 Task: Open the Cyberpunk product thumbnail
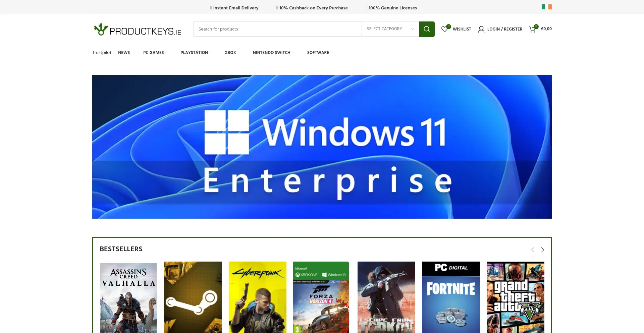pos(258,297)
